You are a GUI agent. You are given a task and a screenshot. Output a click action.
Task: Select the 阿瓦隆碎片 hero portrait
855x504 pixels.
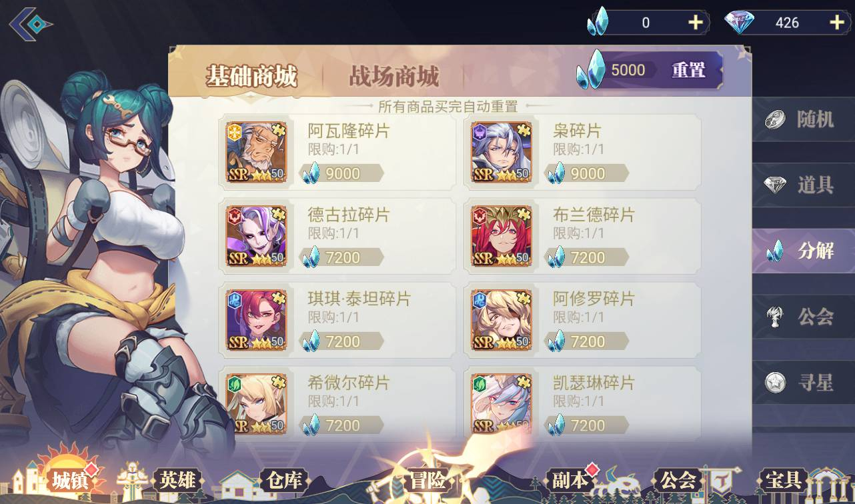257,153
